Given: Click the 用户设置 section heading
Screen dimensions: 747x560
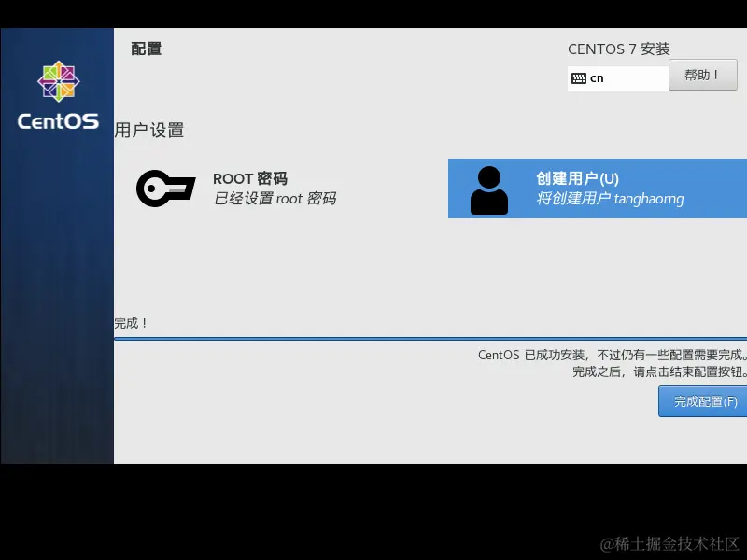Looking at the screenshot, I should (x=149, y=130).
